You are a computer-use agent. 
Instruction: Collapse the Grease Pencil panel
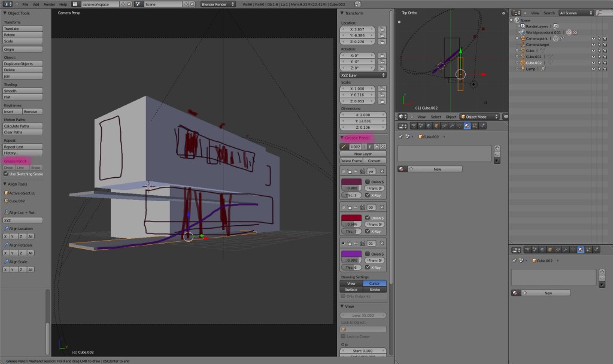(x=342, y=138)
